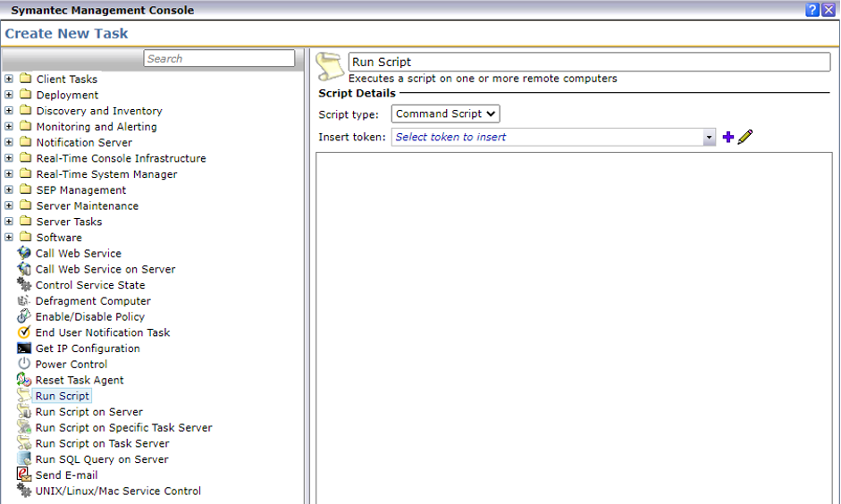Close the Symantec Management Console dialog

tap(828, 10)
